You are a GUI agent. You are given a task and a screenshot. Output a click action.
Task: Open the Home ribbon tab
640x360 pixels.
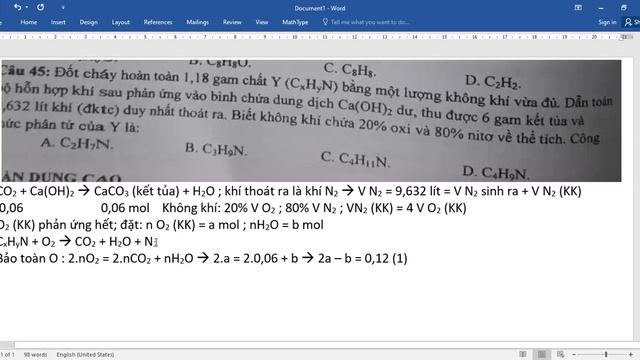click(29, 22)
